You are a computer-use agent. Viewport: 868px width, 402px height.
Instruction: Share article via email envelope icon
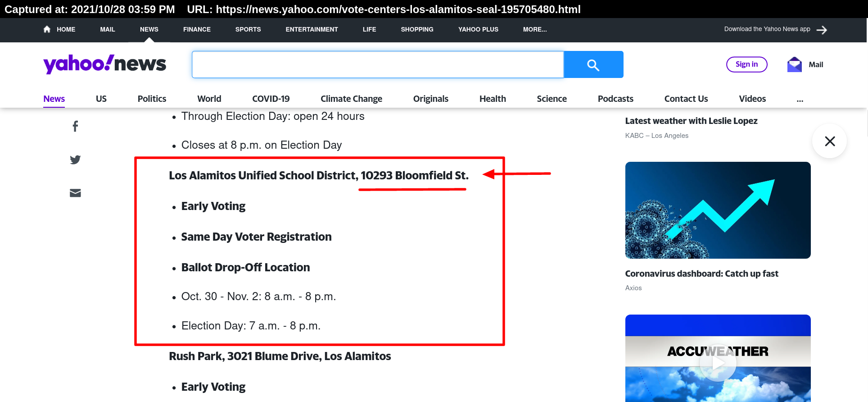pyautogui.click(x=75, y=193)
